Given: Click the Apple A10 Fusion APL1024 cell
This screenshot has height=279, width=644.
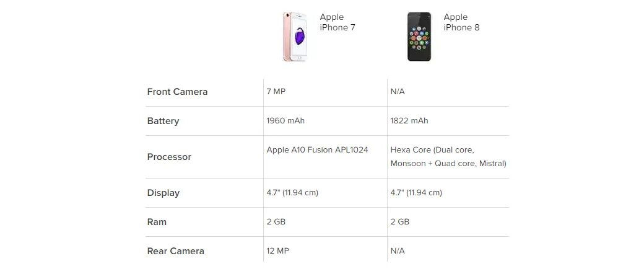Looking at the screenshot, I should (317, 150).
